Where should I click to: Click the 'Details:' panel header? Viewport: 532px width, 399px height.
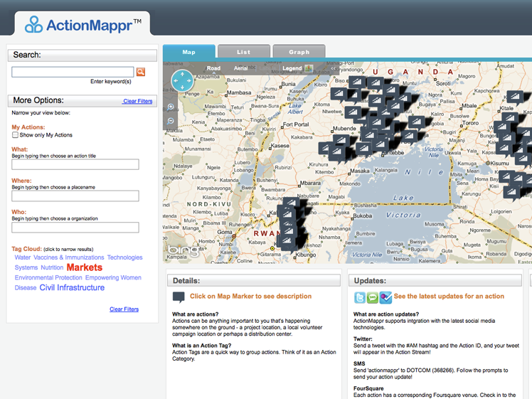pyautogui.click(x=254, y=281)
